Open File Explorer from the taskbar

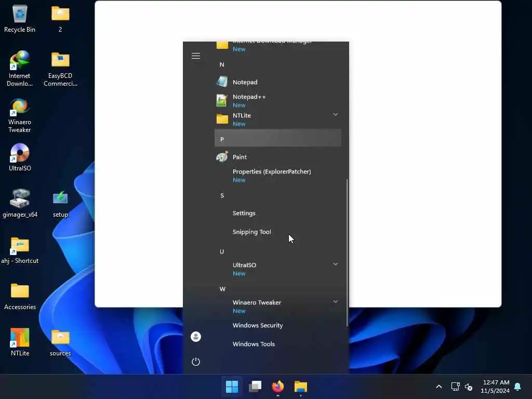click(x=301, y=387)
